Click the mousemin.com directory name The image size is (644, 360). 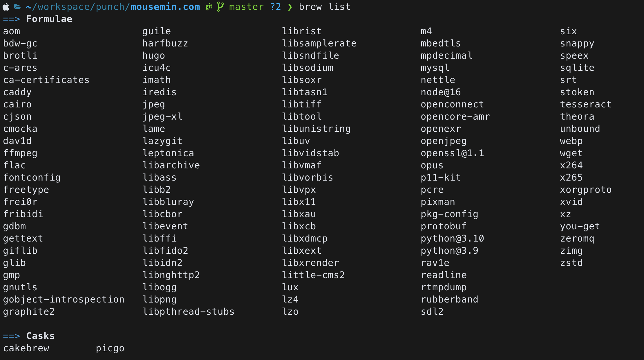pos(165,7)
